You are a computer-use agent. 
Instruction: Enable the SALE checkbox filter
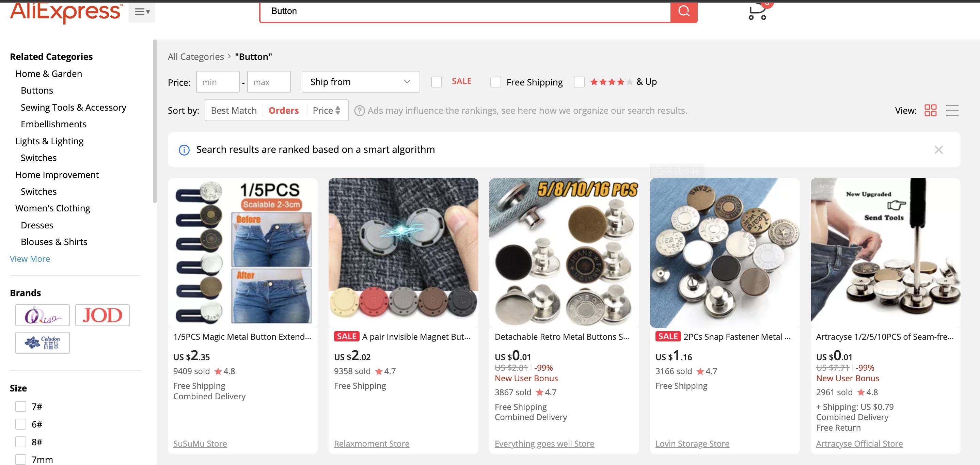(436, 82)
